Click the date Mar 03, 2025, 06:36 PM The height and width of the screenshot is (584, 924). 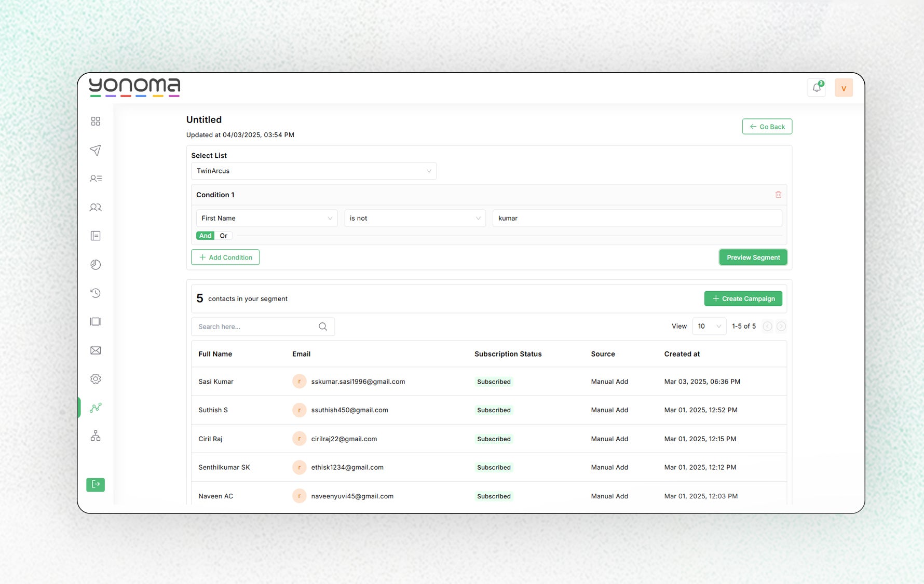coord(702,382)
